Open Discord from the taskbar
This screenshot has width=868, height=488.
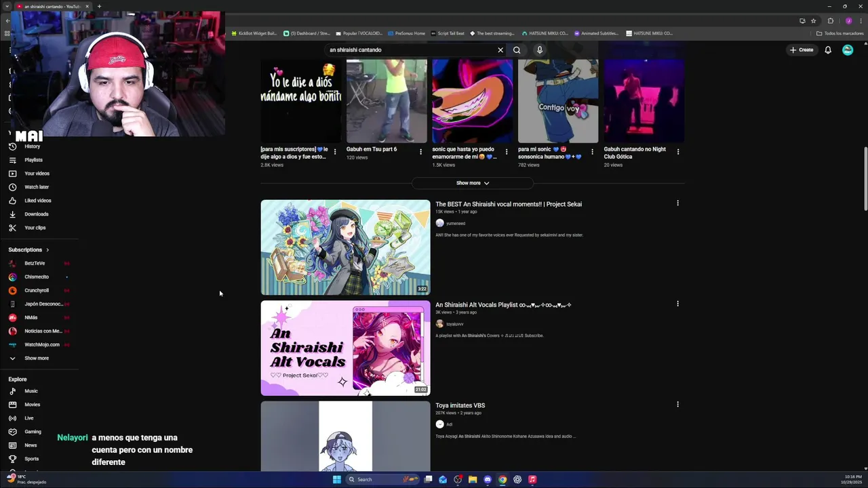[x=488, y=480]
